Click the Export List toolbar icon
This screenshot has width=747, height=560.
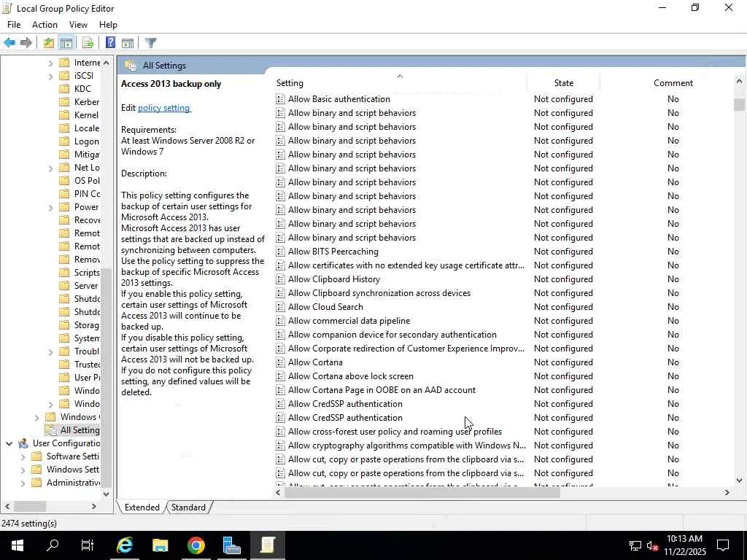click(88, 43)
